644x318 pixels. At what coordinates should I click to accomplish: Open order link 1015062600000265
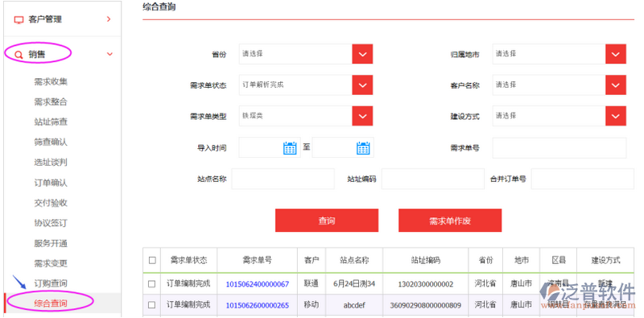coord(257,305)
